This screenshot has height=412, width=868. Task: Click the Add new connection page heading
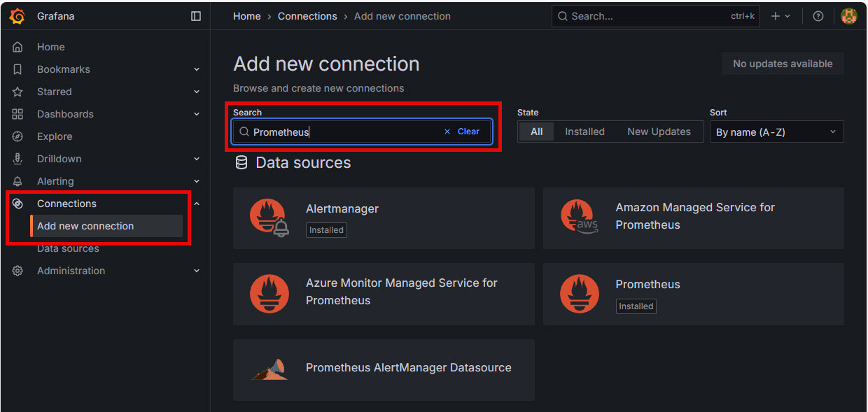326,64
